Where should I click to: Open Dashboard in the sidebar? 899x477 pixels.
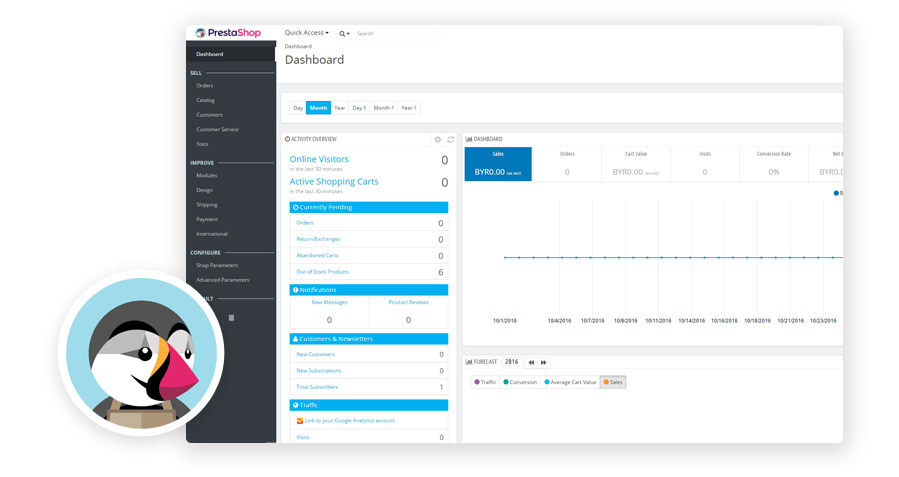(x=231, y=54)
